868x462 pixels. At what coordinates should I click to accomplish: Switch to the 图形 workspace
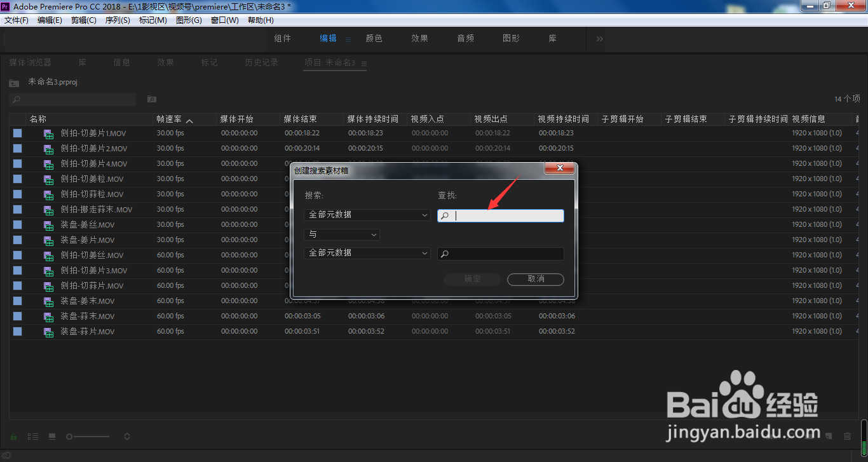click(512, 39)
